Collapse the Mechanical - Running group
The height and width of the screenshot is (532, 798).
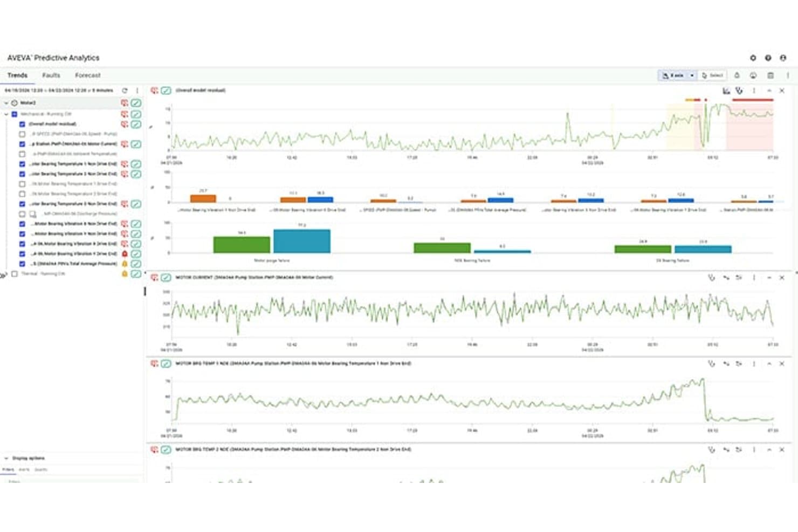[6, 114]
